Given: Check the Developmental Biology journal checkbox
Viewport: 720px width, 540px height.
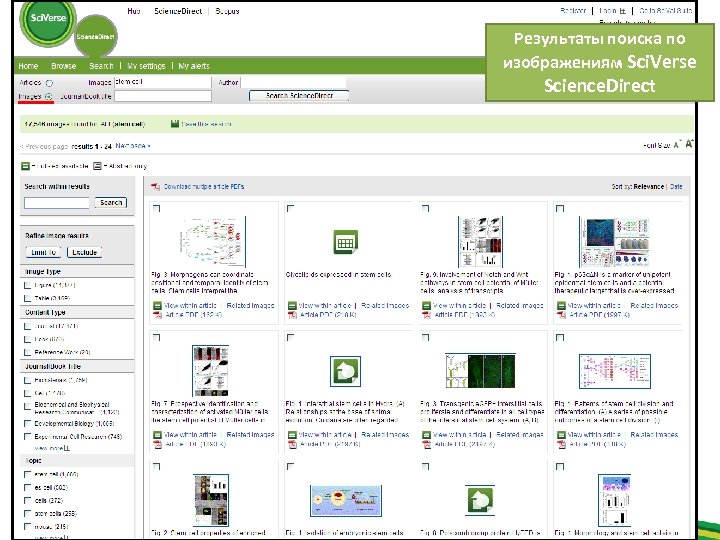Looking at the screenshot, I should coord(28,423).
